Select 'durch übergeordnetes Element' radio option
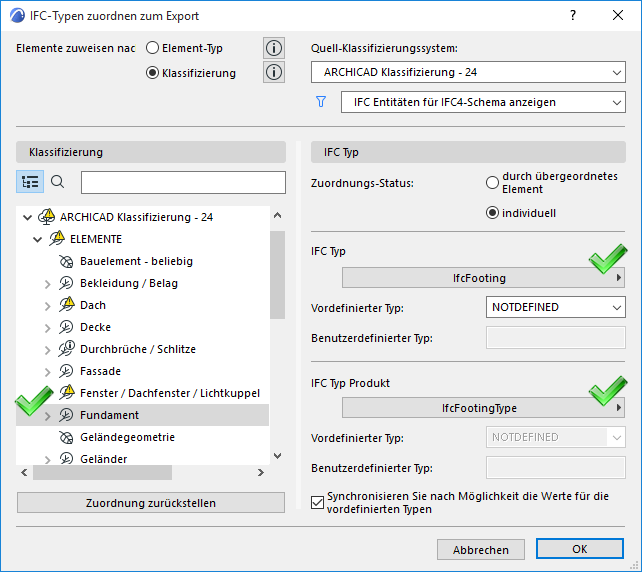The height and width of the screenshot is (572, 642). [x=492, y=183]
